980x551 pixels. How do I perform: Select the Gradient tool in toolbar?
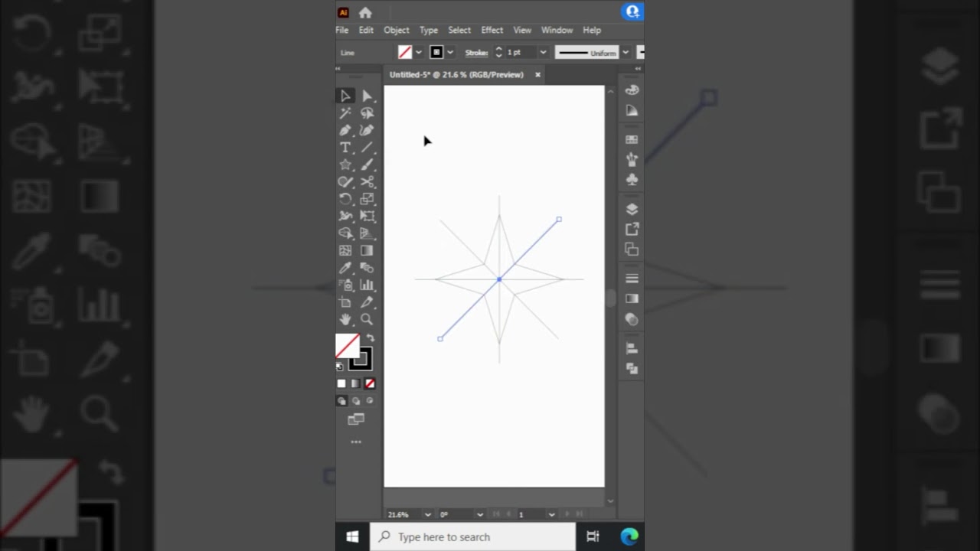367,250
